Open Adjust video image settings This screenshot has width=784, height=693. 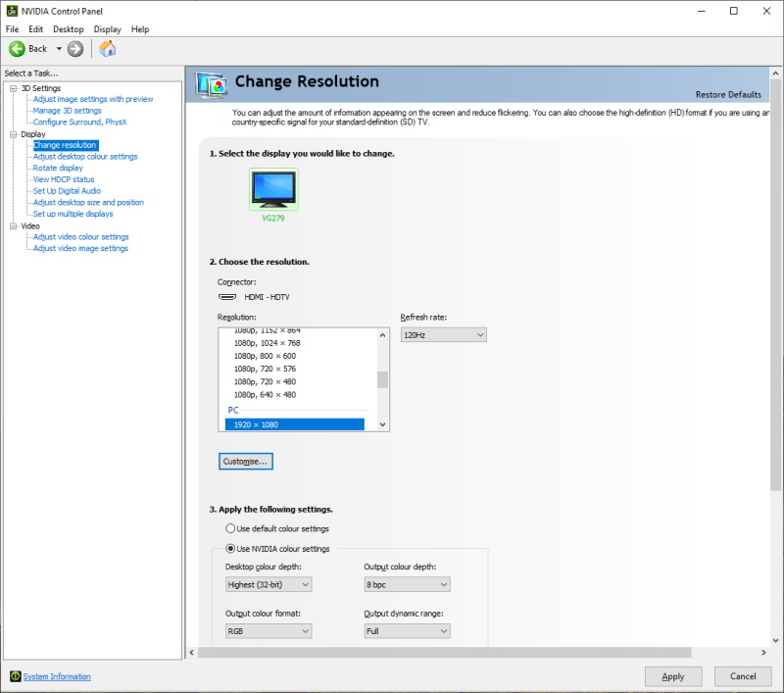[80, 249]
